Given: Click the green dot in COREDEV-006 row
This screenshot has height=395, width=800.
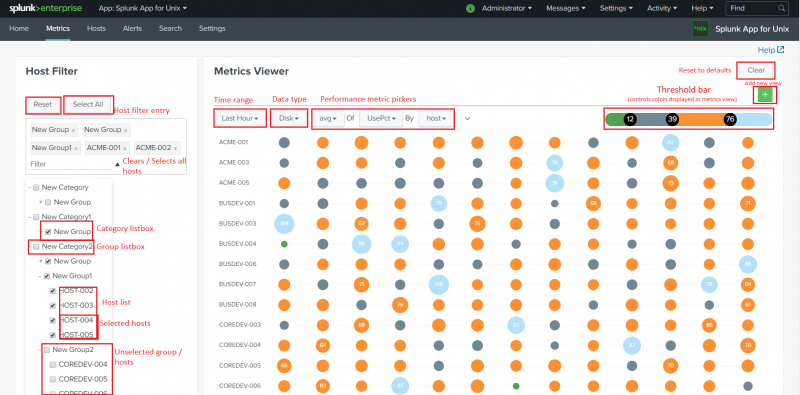Looking at the screenshot, I should pyautogui.click(x=516, y=386).
